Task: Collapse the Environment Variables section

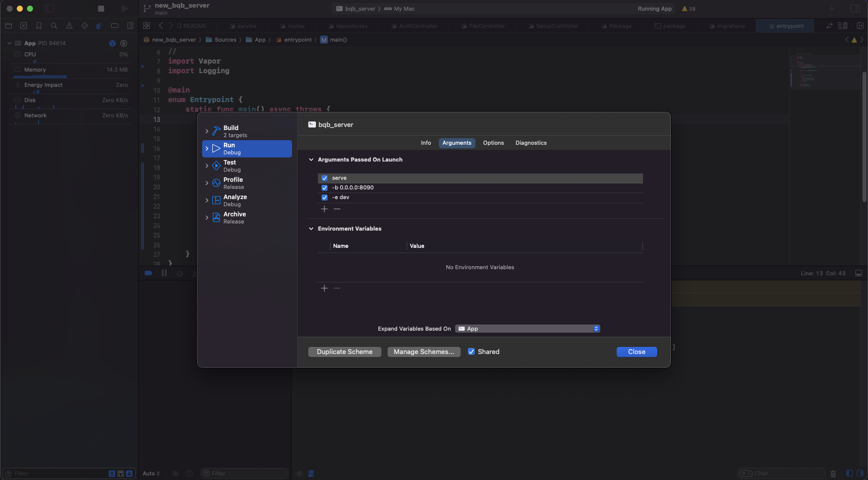Action: (x=311, y=229)
